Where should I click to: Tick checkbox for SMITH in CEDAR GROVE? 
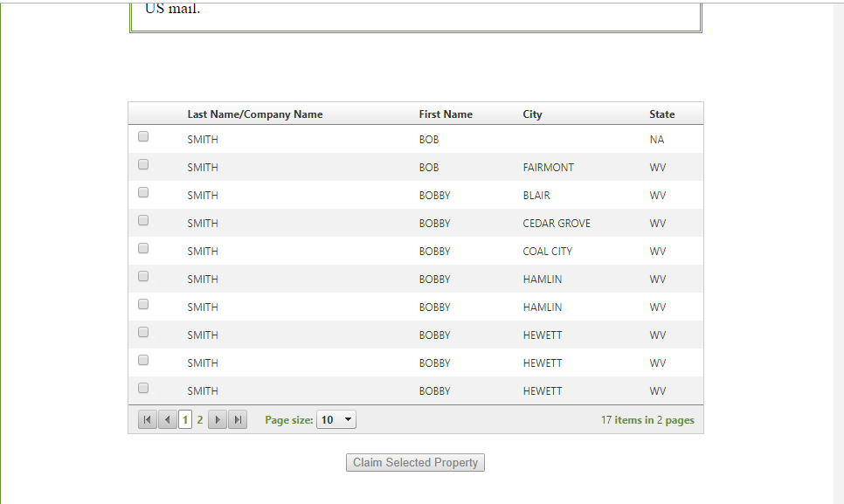[143, 220]
